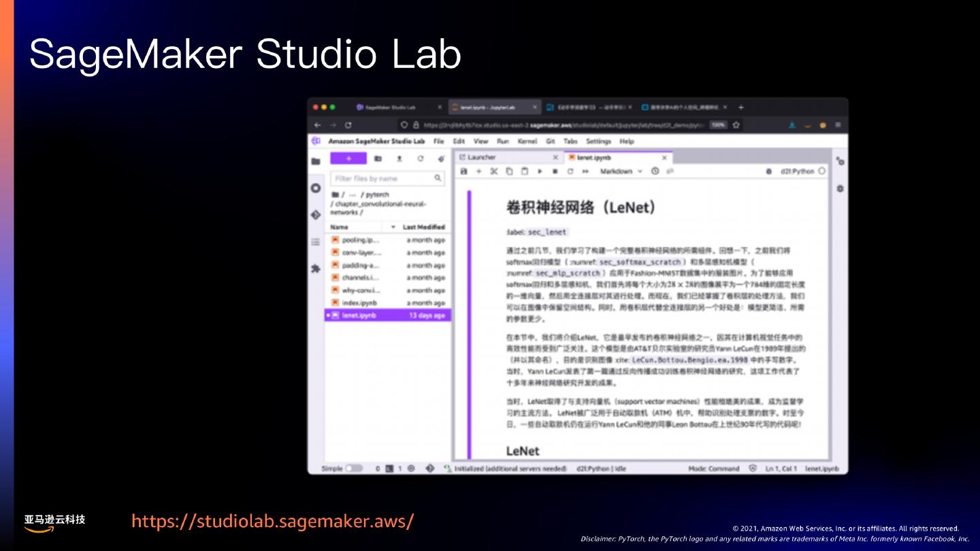The image size is (980, 551).
Task: Open the Edit menu
Action: pos(459,141)
